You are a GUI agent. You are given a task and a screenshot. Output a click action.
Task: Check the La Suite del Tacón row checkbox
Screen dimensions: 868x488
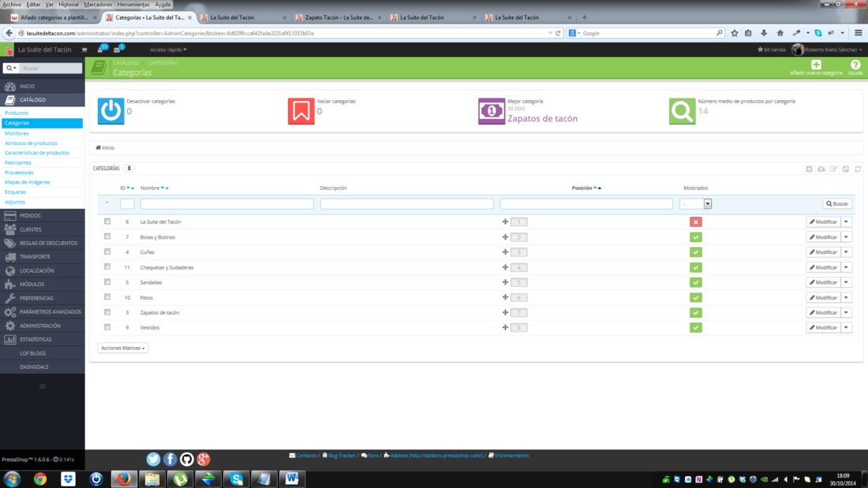pos(107,222)
